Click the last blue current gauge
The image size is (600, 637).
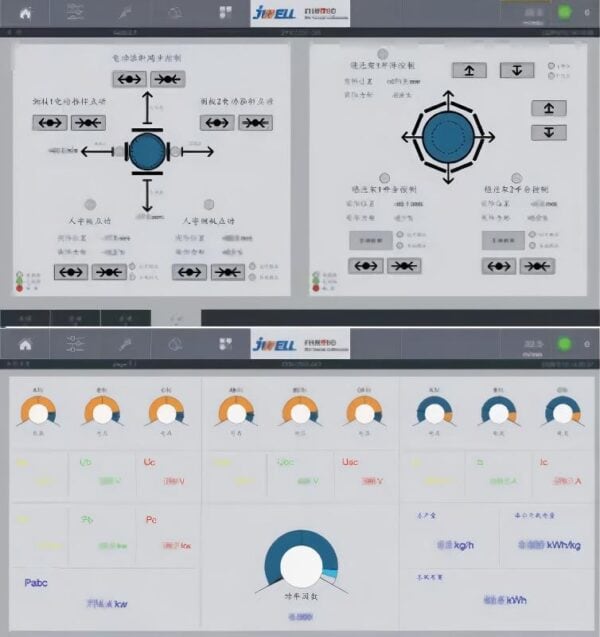click(563, 412)
